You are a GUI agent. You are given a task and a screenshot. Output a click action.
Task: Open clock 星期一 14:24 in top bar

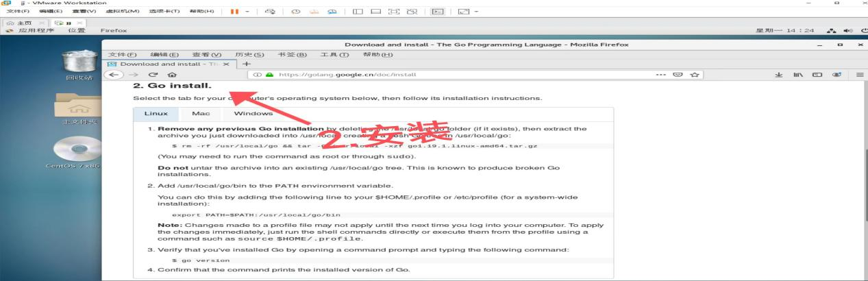point(784,31)
